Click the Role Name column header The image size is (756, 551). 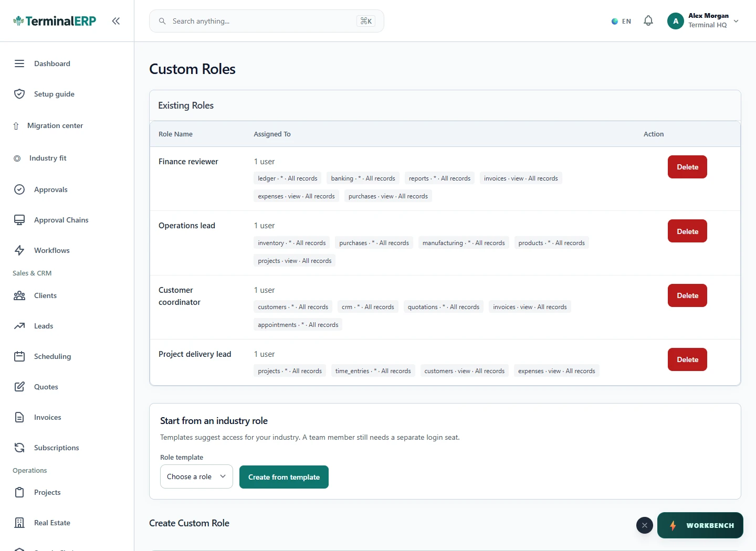[175, 134]
